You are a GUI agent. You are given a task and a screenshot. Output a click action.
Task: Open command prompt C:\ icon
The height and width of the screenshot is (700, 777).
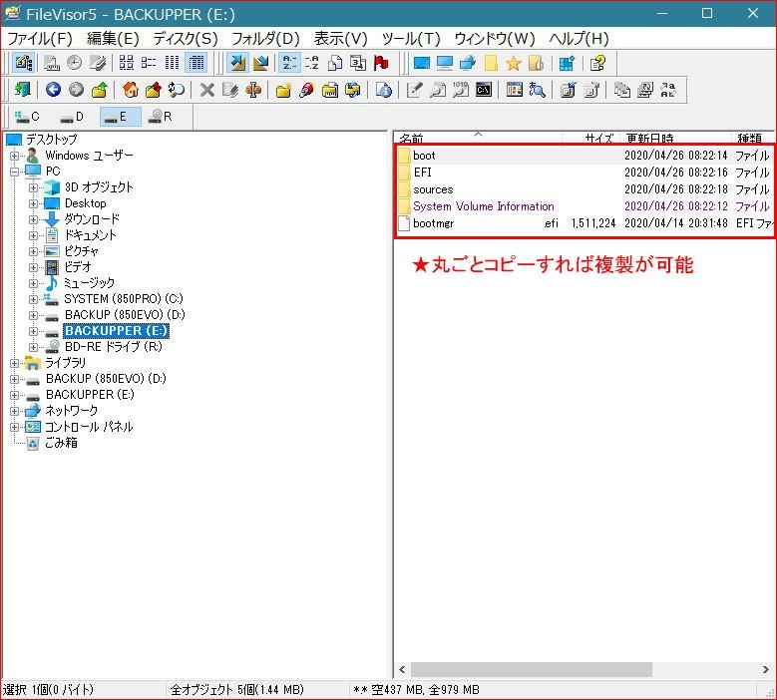coord(483,90)
